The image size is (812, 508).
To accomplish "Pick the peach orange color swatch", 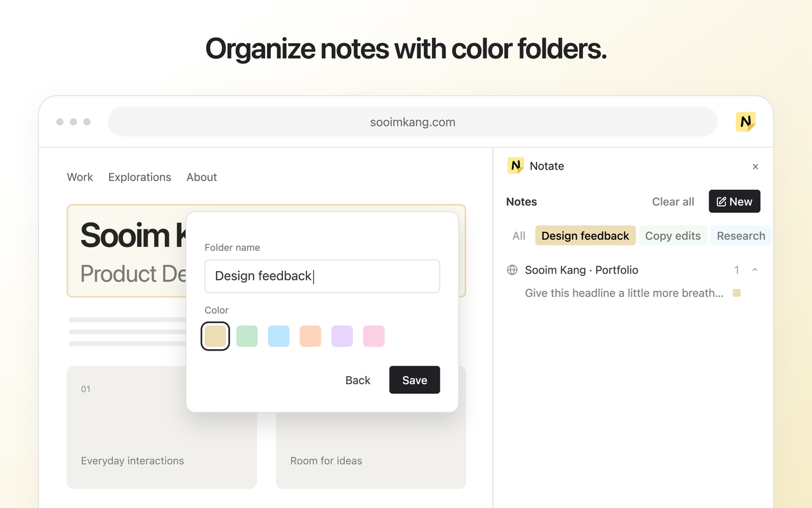I will (310, 336).
